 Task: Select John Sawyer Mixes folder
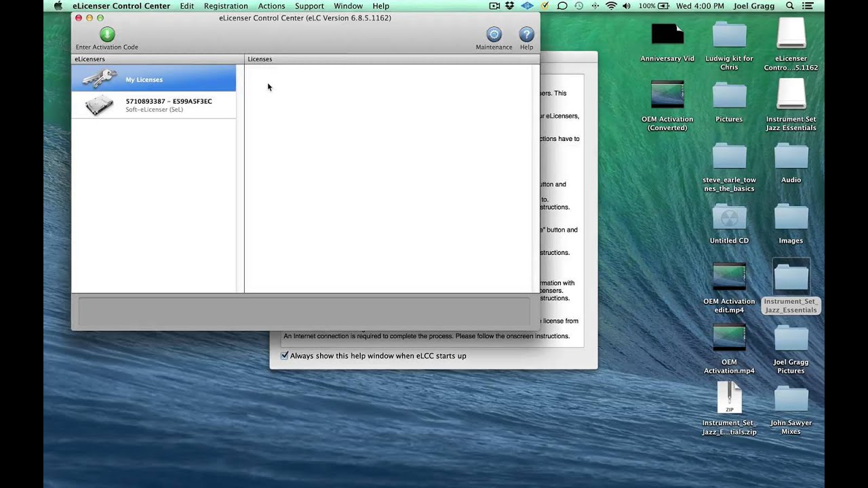coord(791,399)
